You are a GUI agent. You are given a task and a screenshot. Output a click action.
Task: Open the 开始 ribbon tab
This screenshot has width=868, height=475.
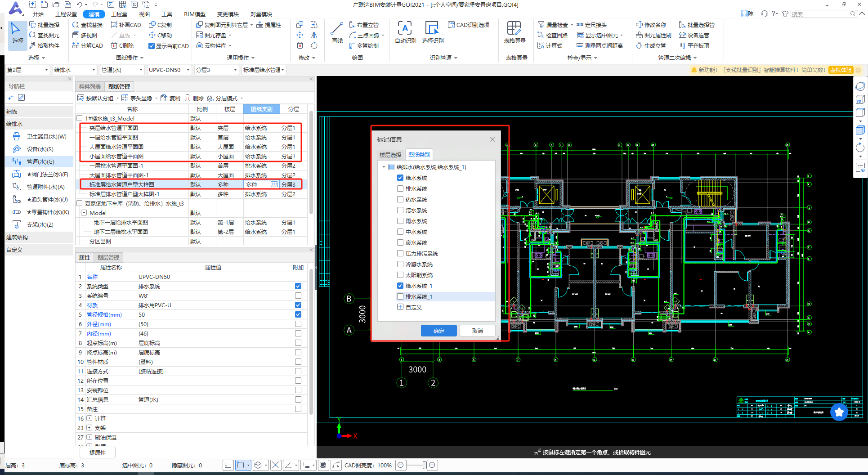click(x=38, y=14)
